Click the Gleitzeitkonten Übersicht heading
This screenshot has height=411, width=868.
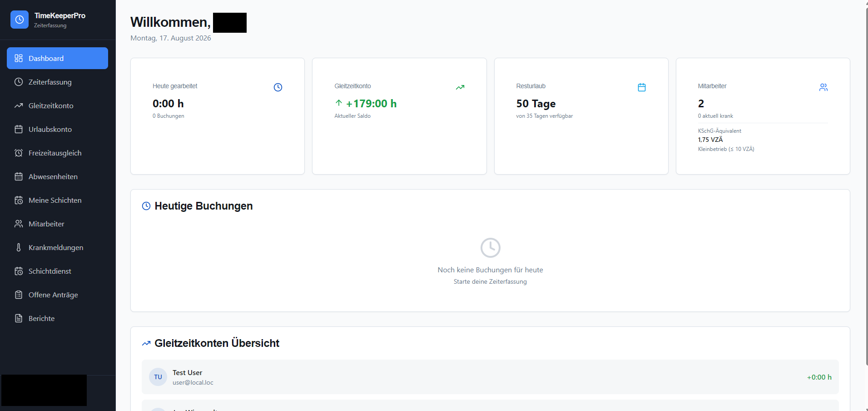click(217, 343)
